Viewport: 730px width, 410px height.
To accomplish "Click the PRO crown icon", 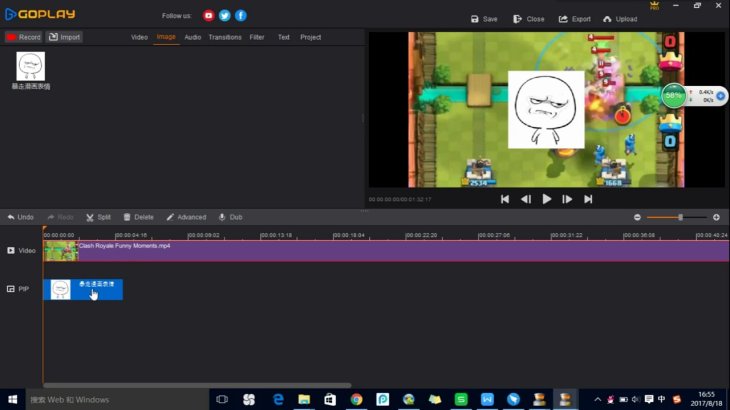I will (654, 6).
